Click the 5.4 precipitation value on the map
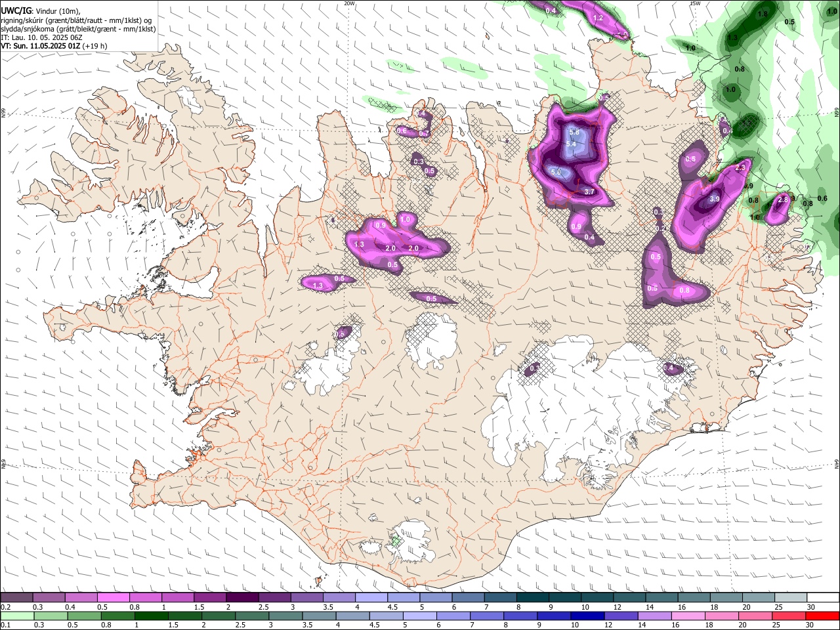Viewport: 840px width, 630px height. pos(571,144)
